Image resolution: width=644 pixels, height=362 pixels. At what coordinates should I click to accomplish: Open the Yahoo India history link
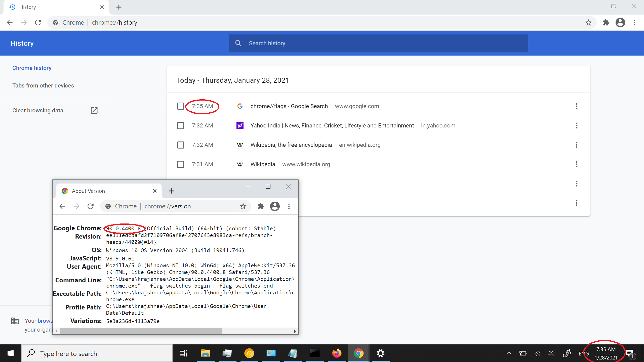click(x=332, y=125)
